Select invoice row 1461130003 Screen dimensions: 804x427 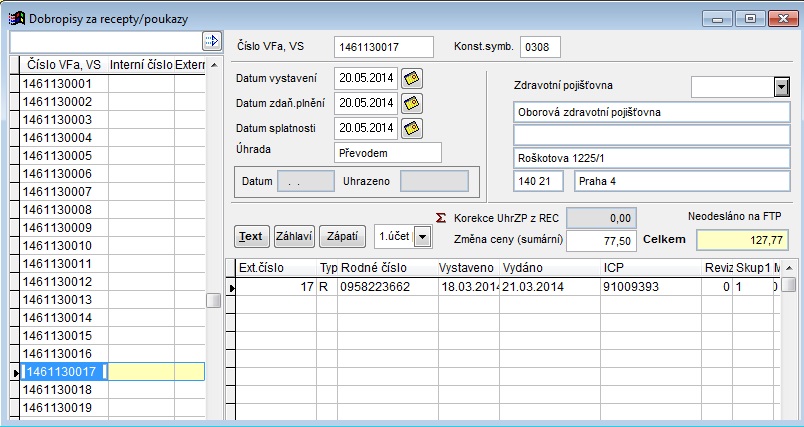coord(112,119)
